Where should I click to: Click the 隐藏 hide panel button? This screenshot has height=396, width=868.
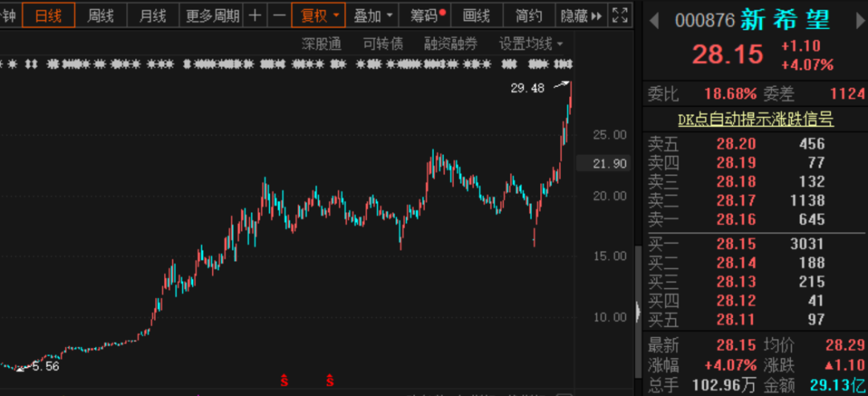578,15
